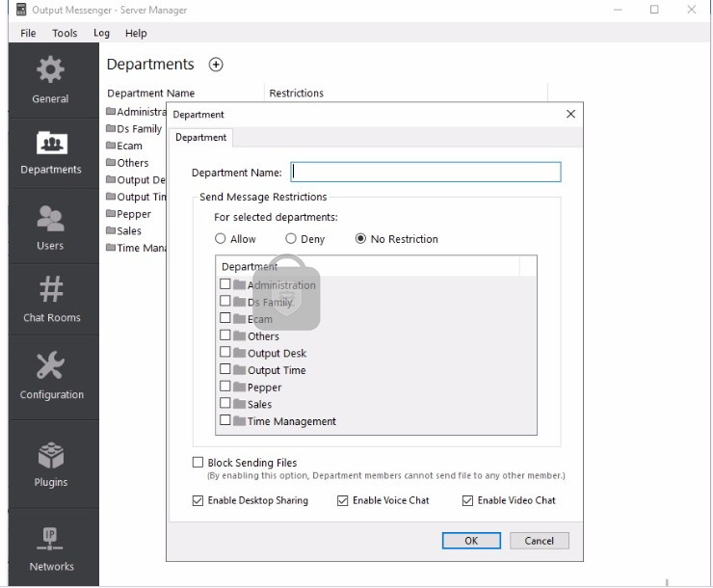Close the Server Manager window
713x588 pixels.
coord(692,10)
